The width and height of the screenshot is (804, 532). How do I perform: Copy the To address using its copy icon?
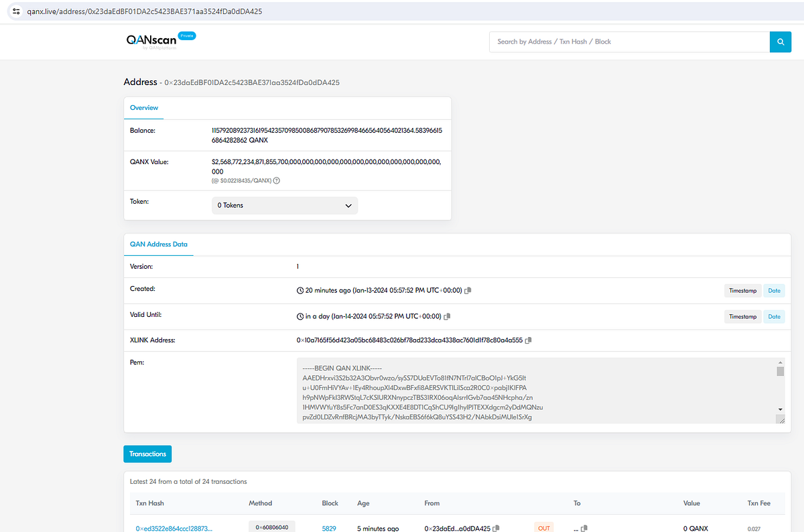click(584, 527)
